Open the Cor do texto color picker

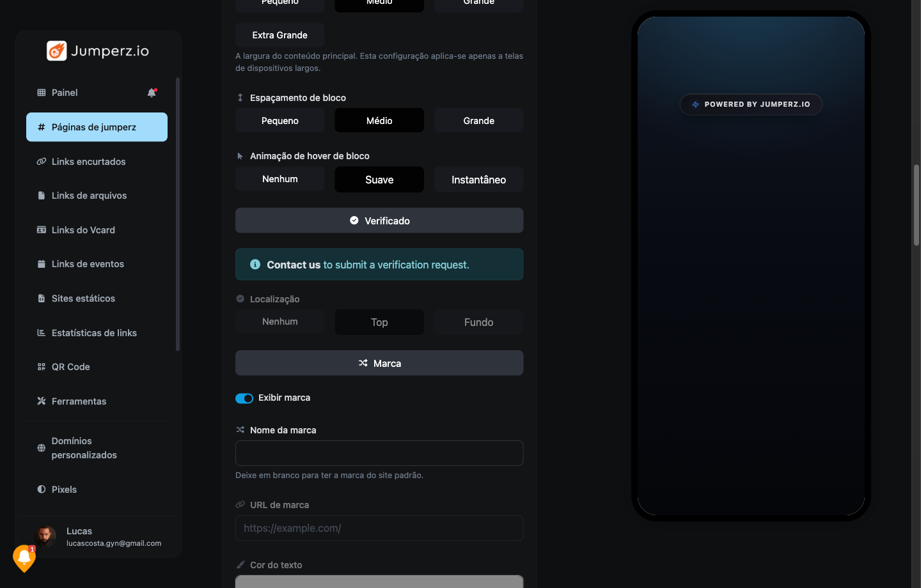point(379,581)
